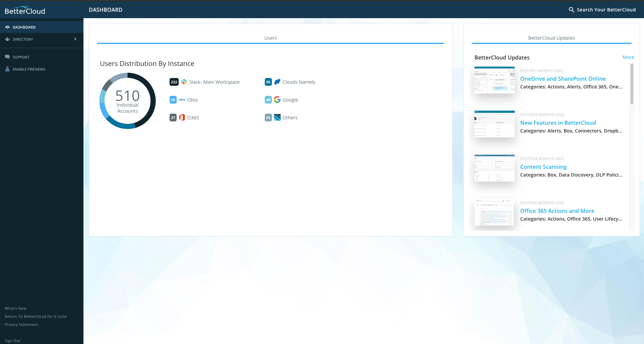Open the Support sidebar item
Image resolution: width=644 pixels, height=344 pixels.
click(21, 57)
